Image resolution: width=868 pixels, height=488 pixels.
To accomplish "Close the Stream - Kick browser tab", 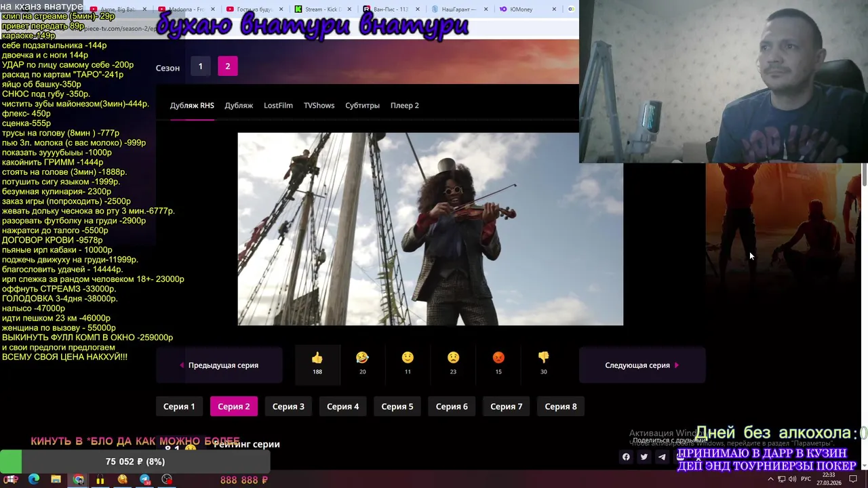I will (x=349, y=9).
